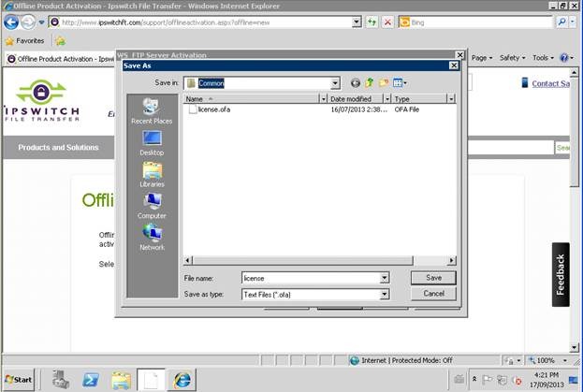Go to Desktop in Save As sidebar

point(152,143)
